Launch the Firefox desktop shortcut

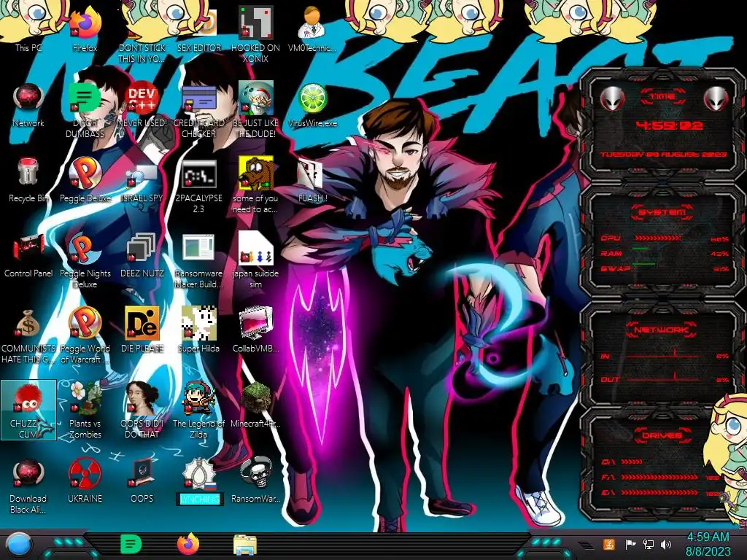[85, 28]
